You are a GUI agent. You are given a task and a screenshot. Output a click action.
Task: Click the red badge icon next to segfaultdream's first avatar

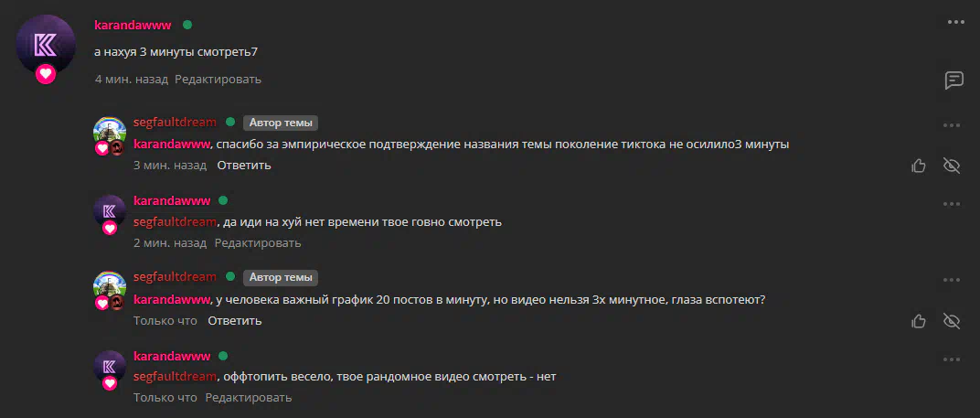[x=117, y=148]
